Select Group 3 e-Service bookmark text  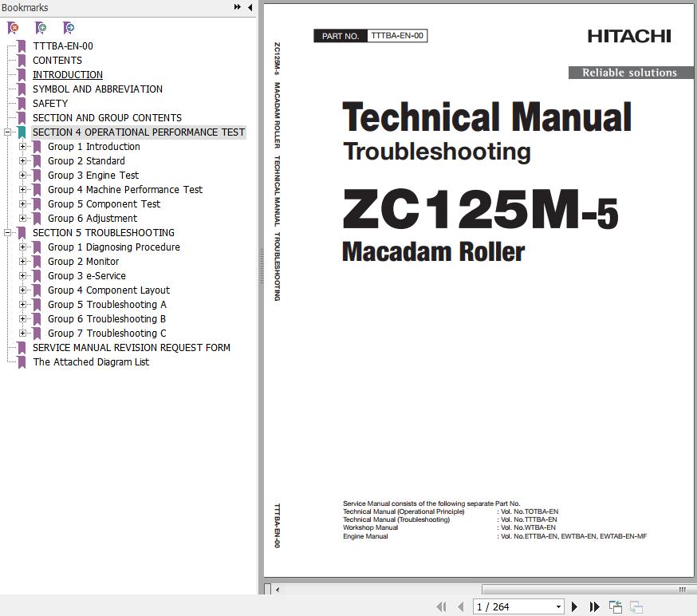pyautogui.click(x=87, y=276)
